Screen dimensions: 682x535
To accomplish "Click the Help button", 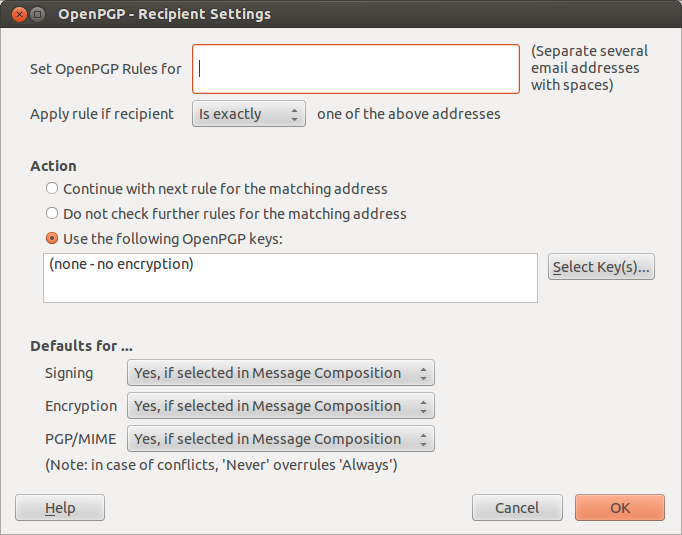I will 60,508.
